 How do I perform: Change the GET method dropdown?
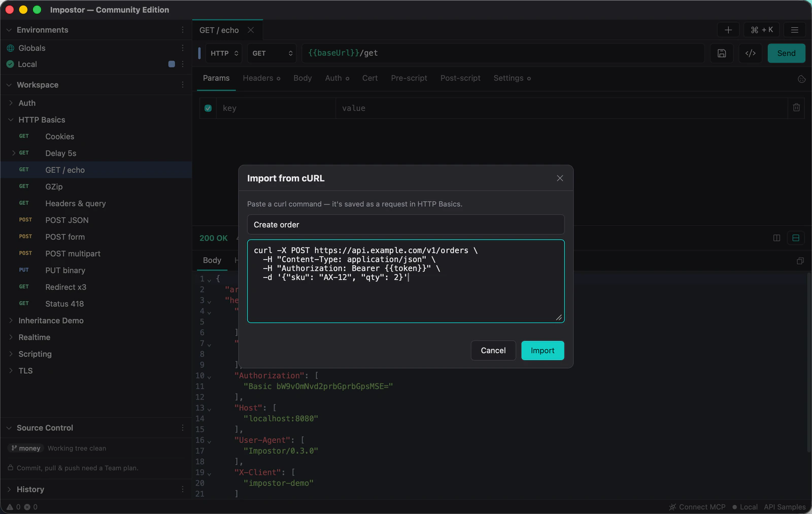(x=272, y=53)
